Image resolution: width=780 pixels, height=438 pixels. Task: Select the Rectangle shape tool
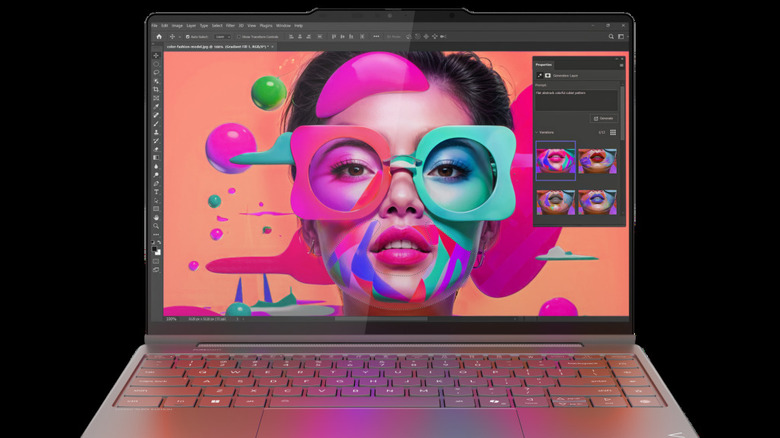tap(156, 209)
